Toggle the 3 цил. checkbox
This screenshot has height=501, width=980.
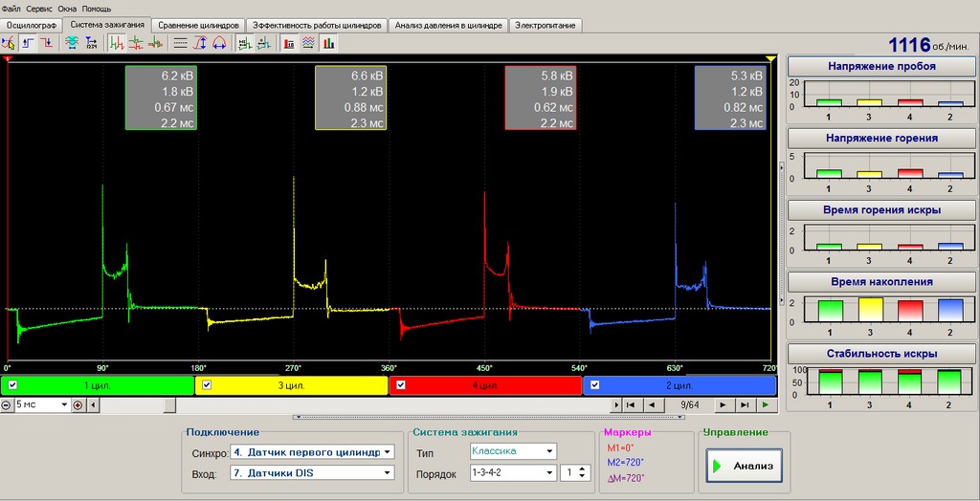click(x=207, y=384)
